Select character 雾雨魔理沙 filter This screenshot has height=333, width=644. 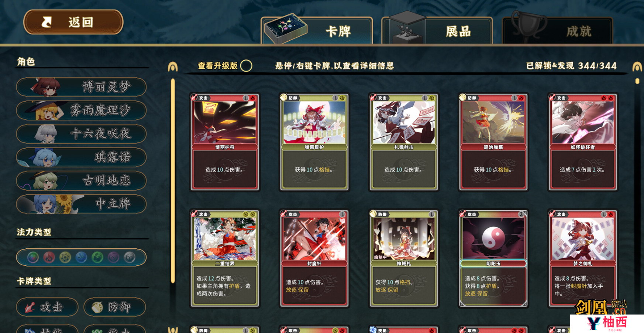(x=81, y=110)
